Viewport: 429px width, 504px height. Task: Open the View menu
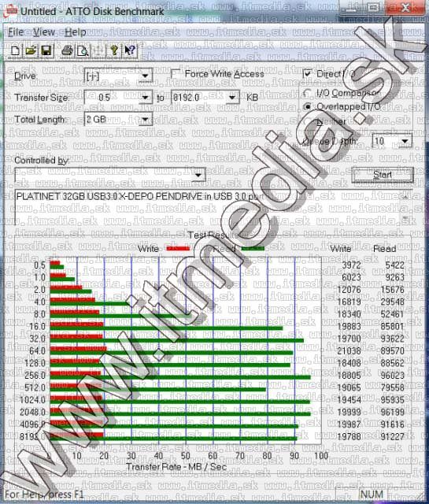pos(44,31)
